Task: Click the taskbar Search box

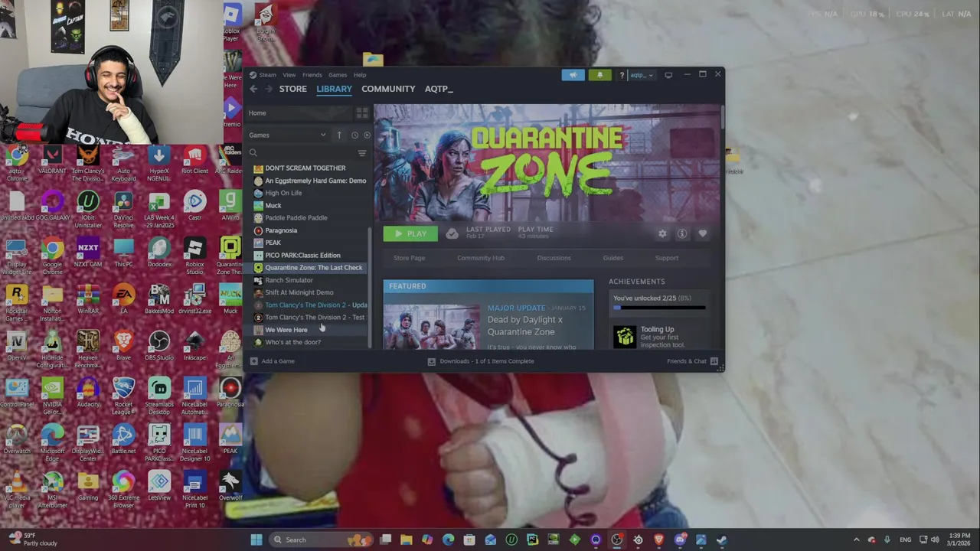Action: (322, 540)
